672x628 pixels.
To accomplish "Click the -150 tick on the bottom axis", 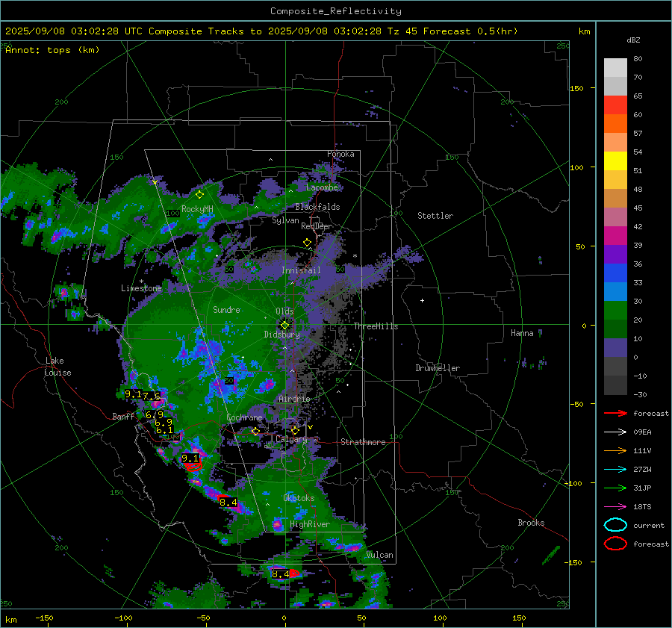I will pyautogui.click(x=44, y=618).
